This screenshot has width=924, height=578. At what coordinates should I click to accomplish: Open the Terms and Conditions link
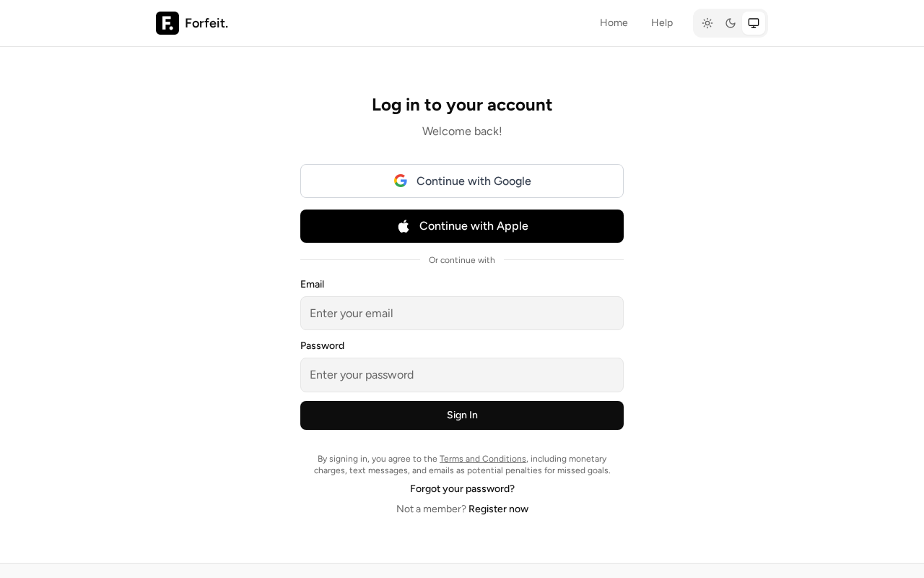[483, 459]
